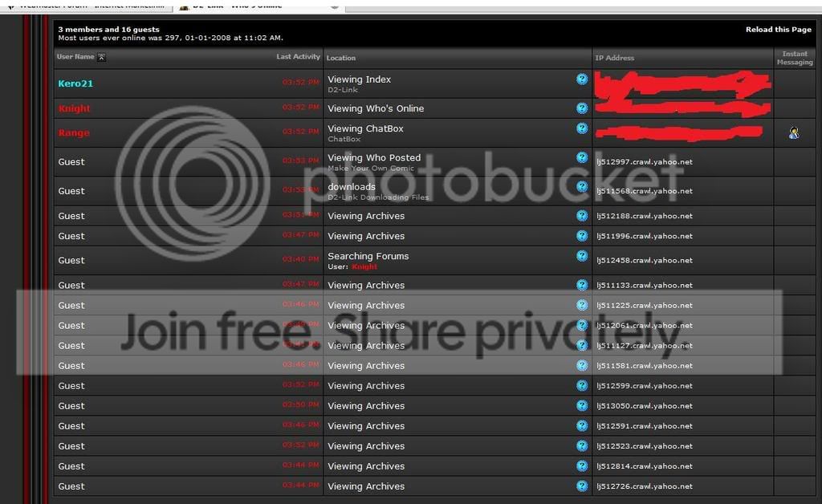Open the red Knight link under Searching Forums
822x504 pixels.
[364, 266]
